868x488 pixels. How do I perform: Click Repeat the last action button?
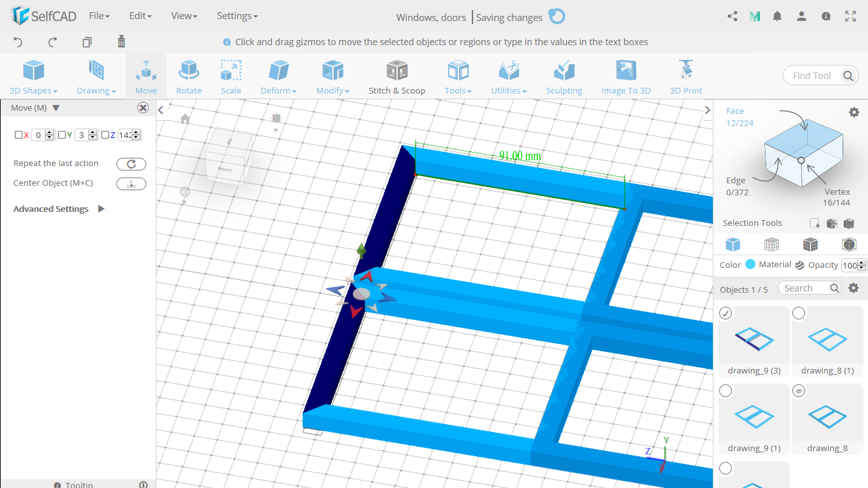[x=131, y=164]
